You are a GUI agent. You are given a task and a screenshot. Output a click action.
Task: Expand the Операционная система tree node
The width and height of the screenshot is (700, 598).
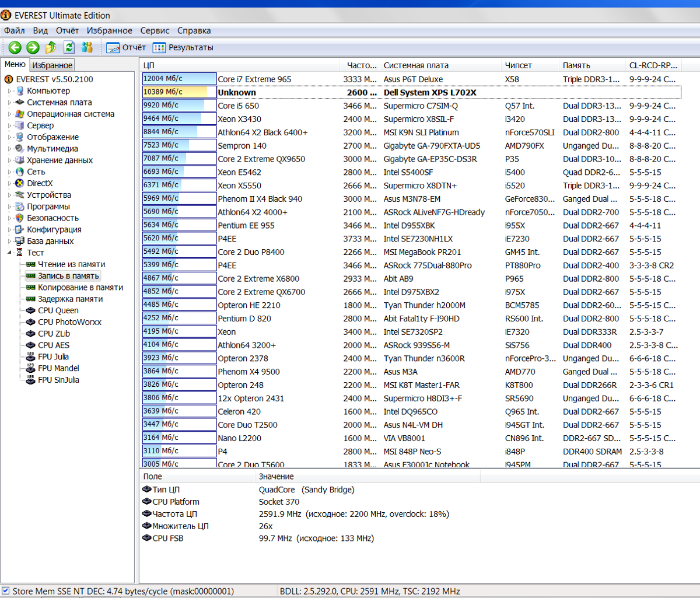click(9, 114)
